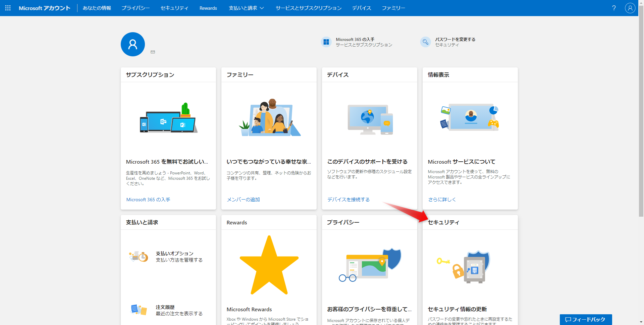This screenshot has height=325, width=644.
Task: Click the デバイスを接続する link
Action: coord(348,200)
